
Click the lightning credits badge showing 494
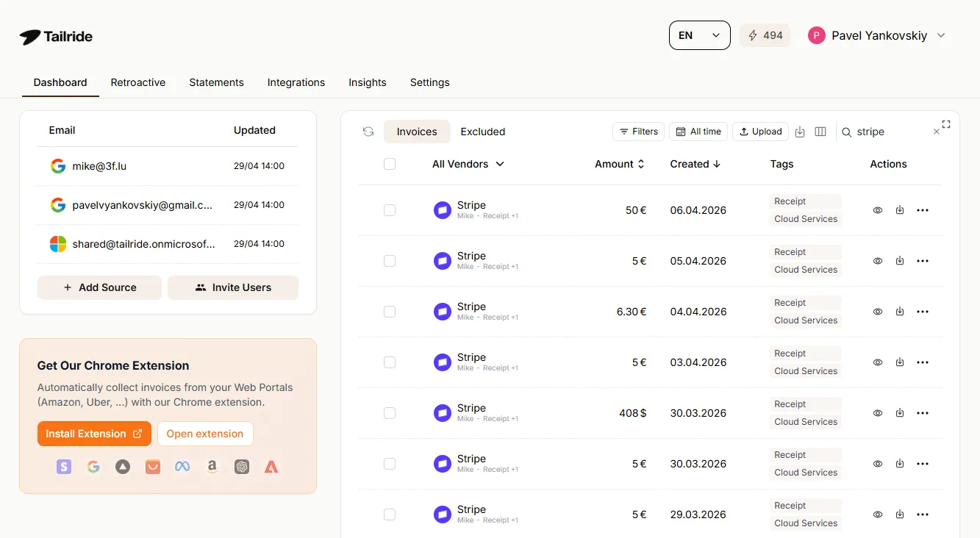[765, 35]
